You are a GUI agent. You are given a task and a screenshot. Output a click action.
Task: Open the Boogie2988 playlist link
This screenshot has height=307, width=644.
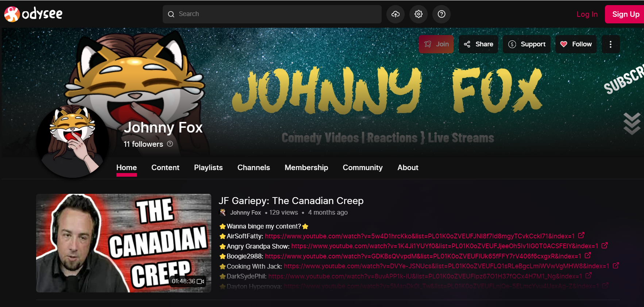(423, 256)
